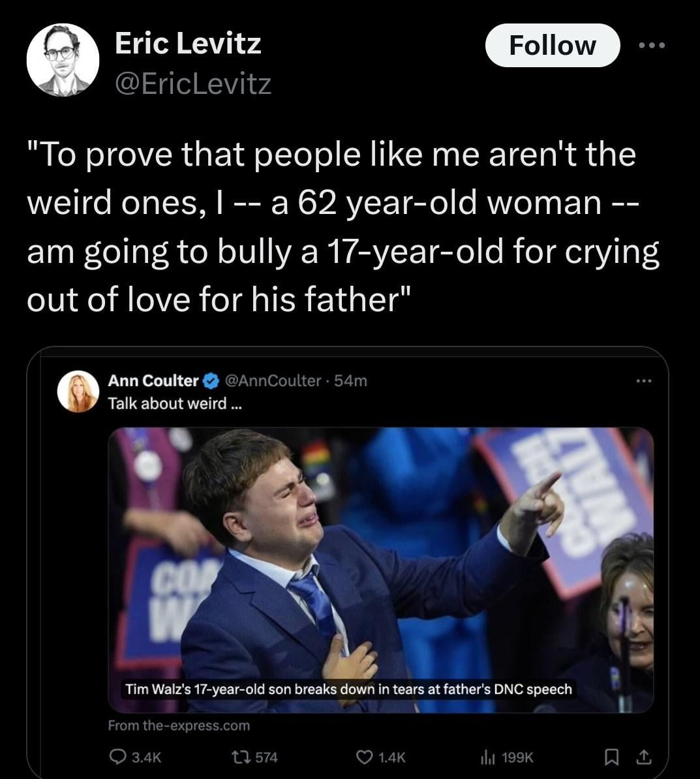Open the quoted post's three-dot menu
Screen dimensions: 700x779
(x=643, y=381)
